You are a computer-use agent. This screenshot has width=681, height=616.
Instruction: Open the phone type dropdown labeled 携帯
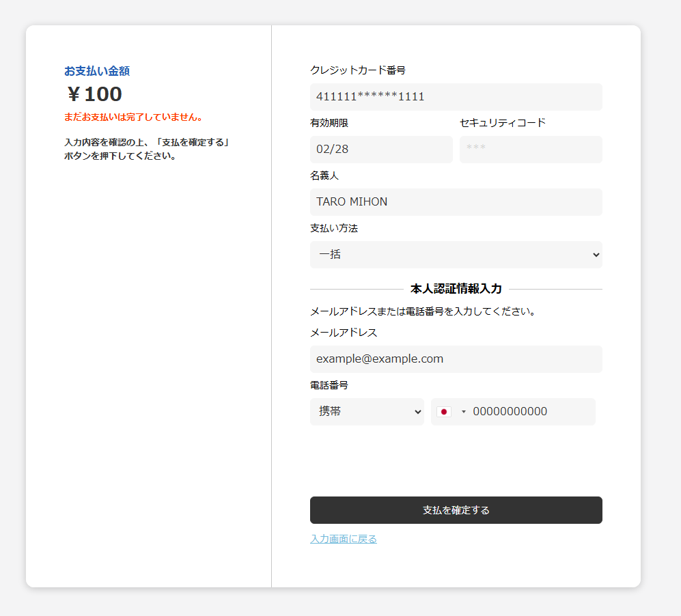click(367, 411)
